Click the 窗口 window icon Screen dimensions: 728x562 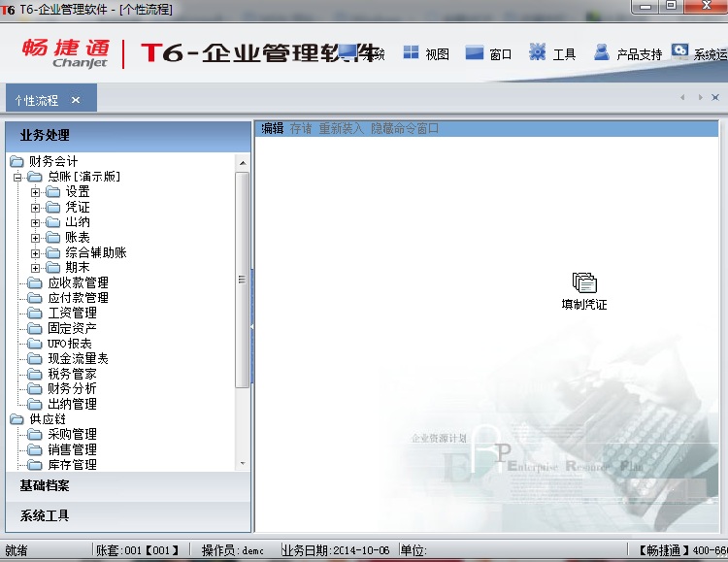[474, 52]
